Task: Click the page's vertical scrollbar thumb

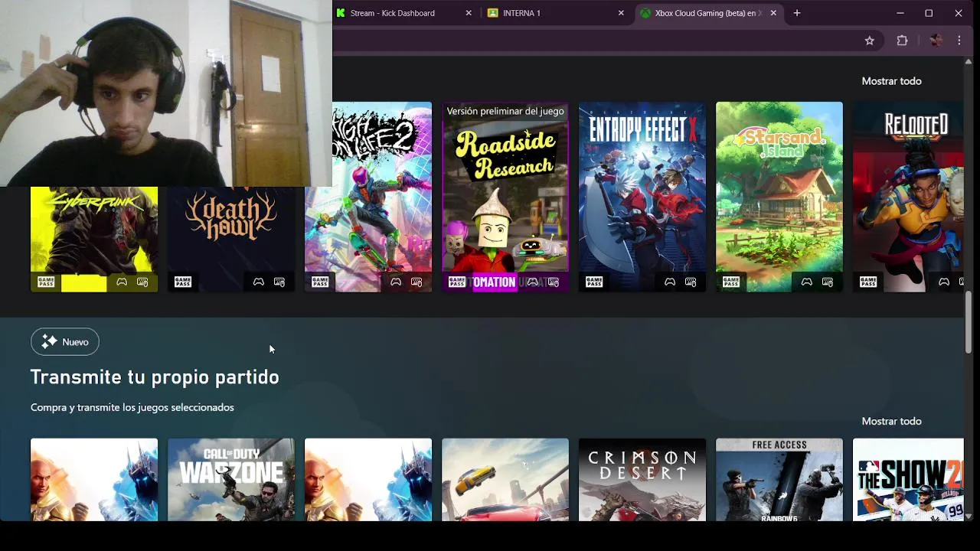Action: click(x=969, y=322)
